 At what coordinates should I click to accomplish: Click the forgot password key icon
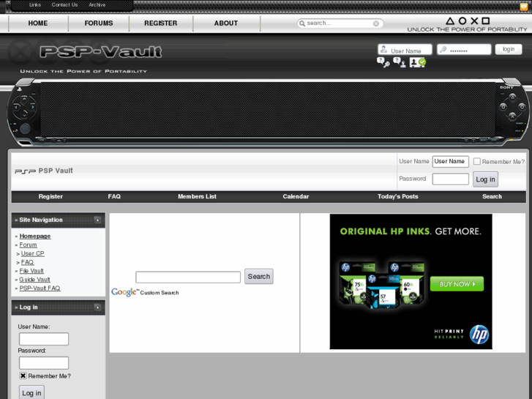383,62
